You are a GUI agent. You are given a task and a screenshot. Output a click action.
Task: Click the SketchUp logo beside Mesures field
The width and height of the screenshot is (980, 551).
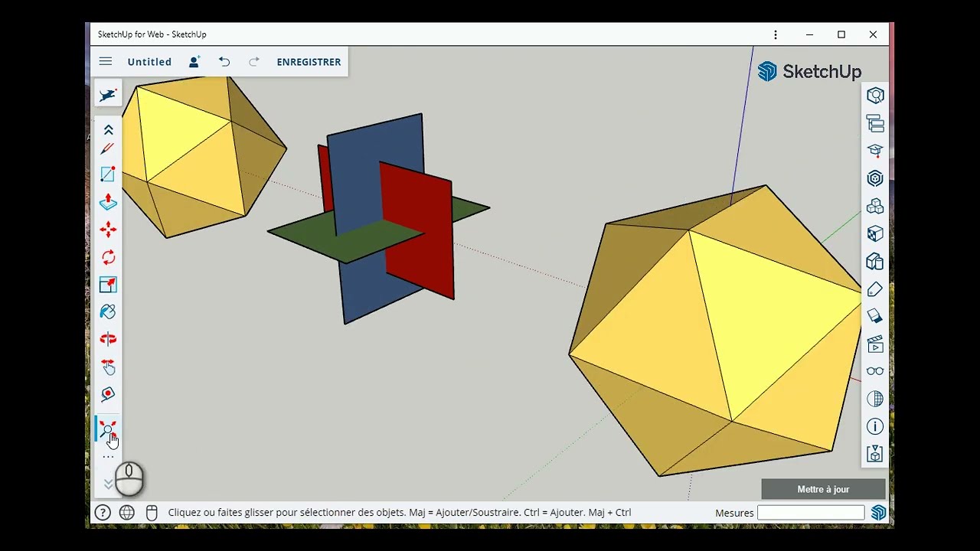878,513
